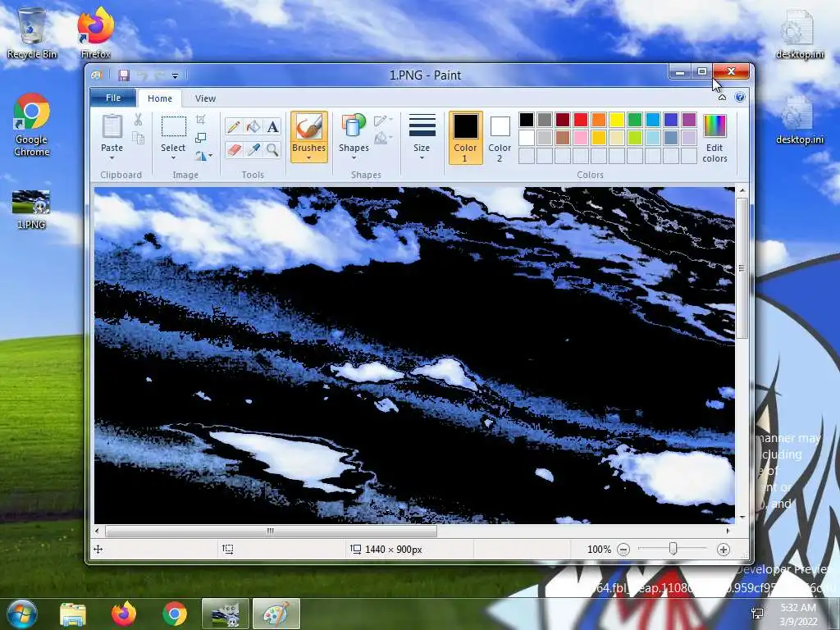Click the 100% zoom level text
The image size is (840, 630).
pyautogui.click(x=599, y=549)
